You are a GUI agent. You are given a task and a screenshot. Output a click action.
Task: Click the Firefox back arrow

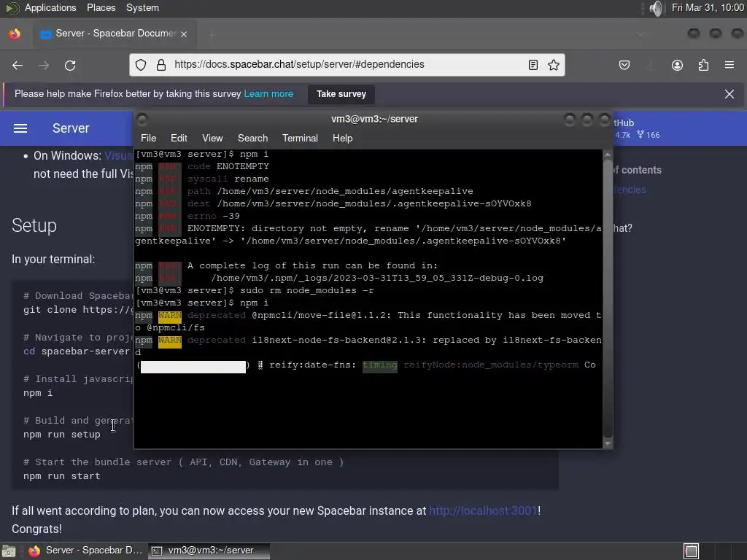pos(18,65)
